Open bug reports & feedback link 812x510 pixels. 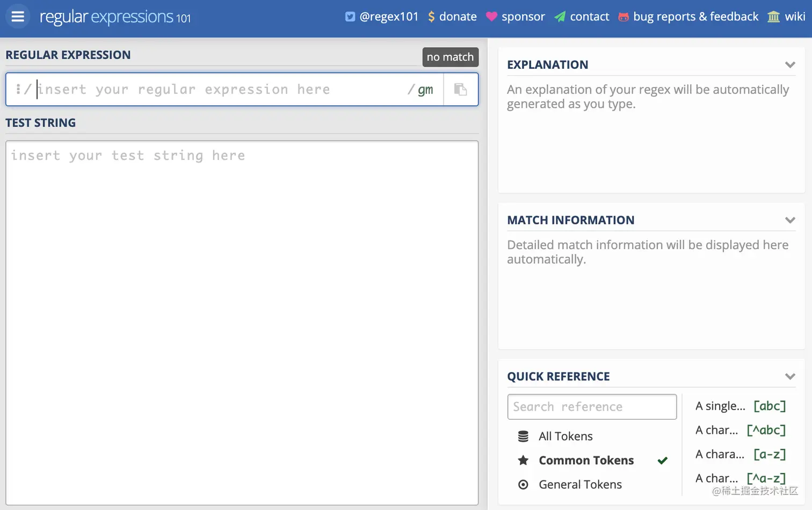pyautogui.click(x=688, y=17)
